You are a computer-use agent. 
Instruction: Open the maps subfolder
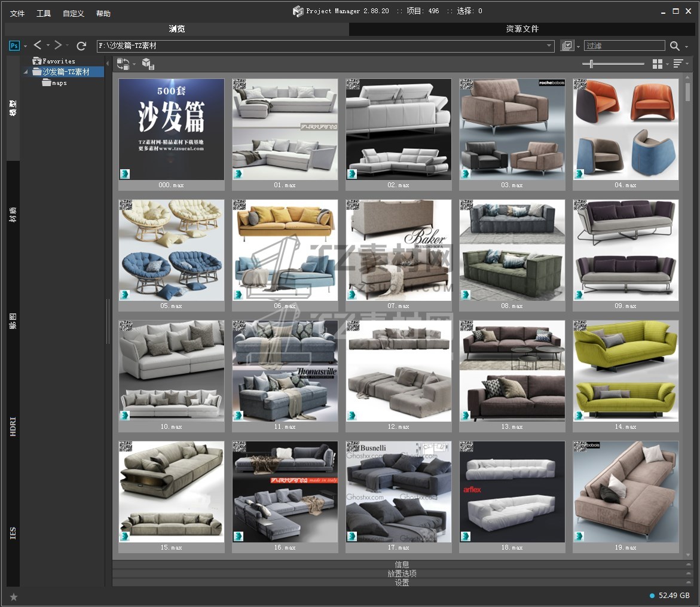pyautogui.click(x=59, y=83)
